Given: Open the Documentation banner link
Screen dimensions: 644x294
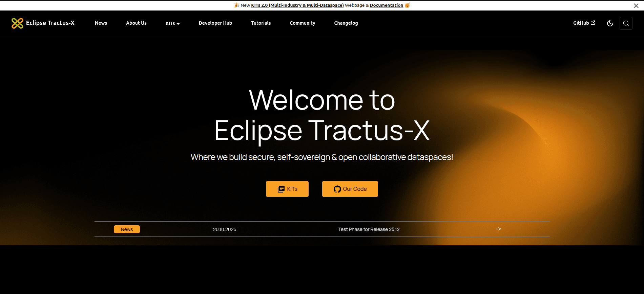Looking at the screenshot, I should 386,5.
